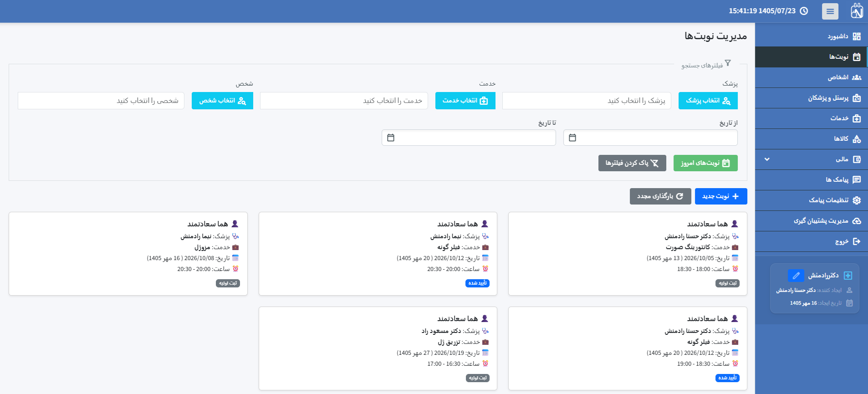This screenshot has width=868, height=394.
Task: Click the انتخاب پزشک button
Action: pos(708,101)
